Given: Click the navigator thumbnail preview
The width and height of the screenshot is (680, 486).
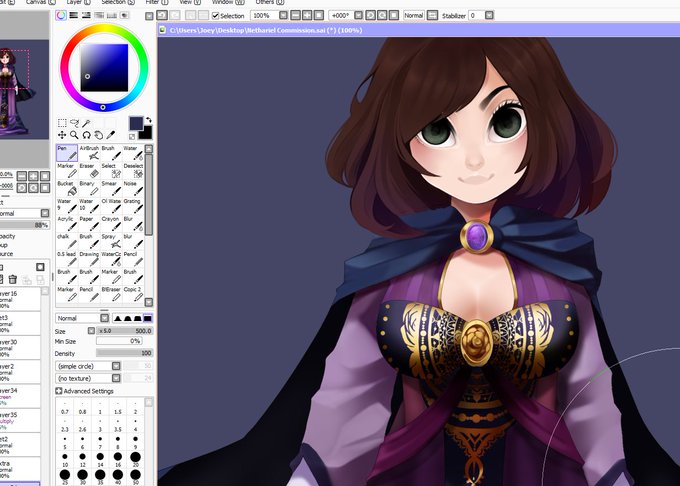Looking at the screenshot, I should coord(24,90).
